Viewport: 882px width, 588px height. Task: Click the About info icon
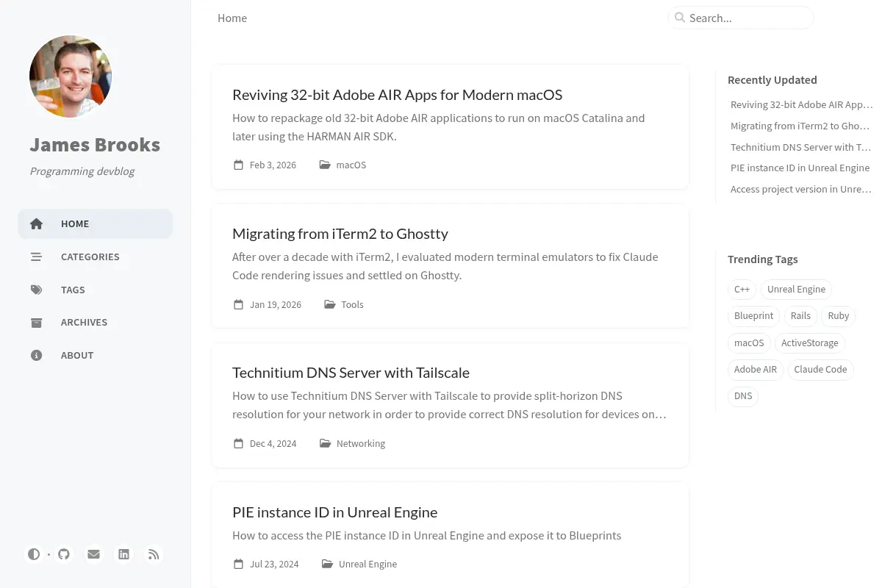click(36, 355)
